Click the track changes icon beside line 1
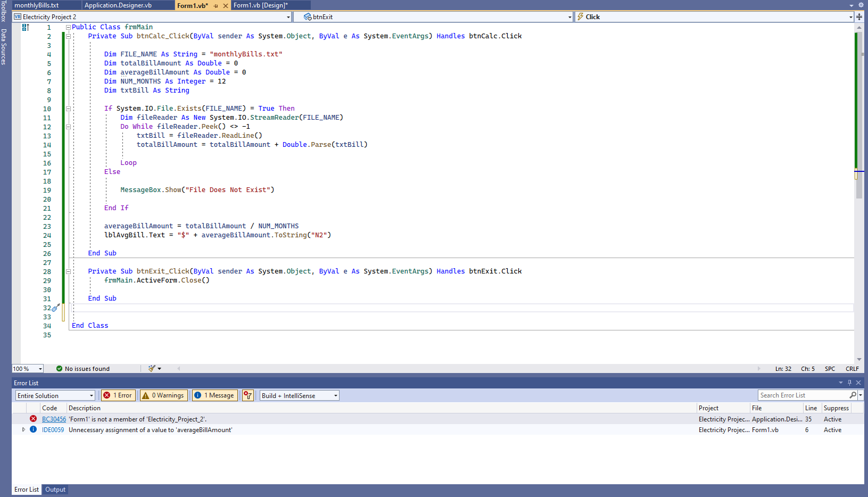868x497 pixels. (x=26, y=27)
